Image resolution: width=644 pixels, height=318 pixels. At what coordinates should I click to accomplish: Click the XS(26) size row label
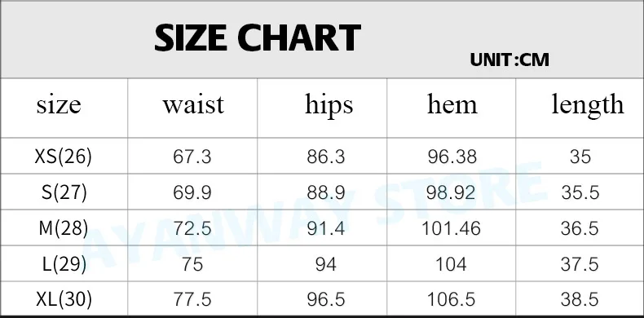64,157
